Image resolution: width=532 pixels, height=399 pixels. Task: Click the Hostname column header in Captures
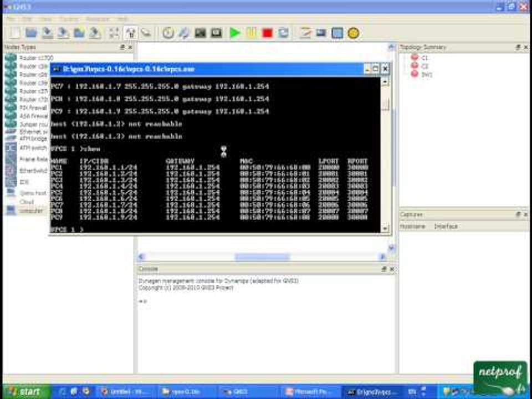[412, 226]
